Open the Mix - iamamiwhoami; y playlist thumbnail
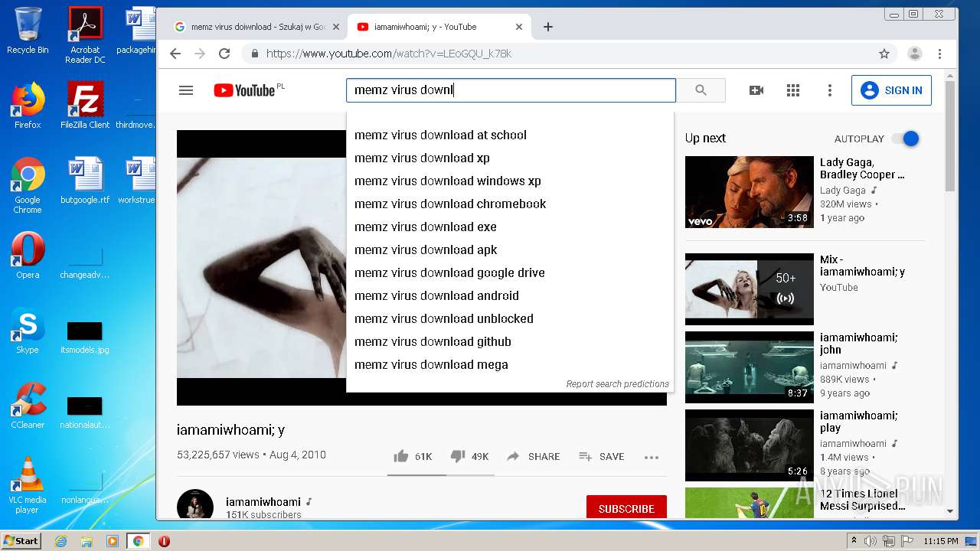Screen dimensions: 980x551 coord(750,289)
